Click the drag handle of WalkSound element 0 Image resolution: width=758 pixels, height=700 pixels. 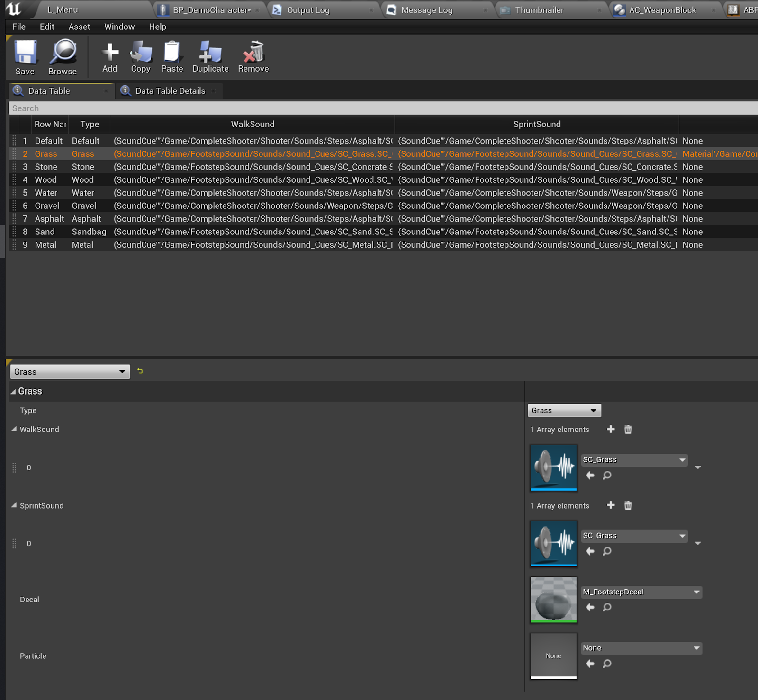point(14,467)
